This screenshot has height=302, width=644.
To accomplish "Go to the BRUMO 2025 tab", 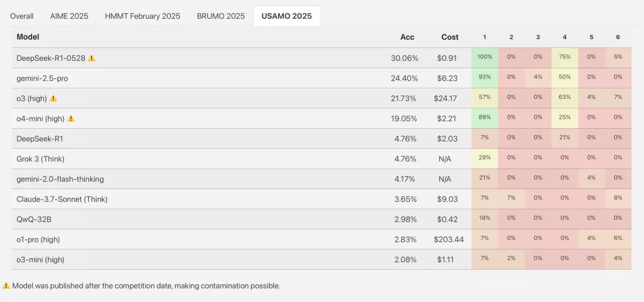I will pyautogui.click(x=221, y=16).
